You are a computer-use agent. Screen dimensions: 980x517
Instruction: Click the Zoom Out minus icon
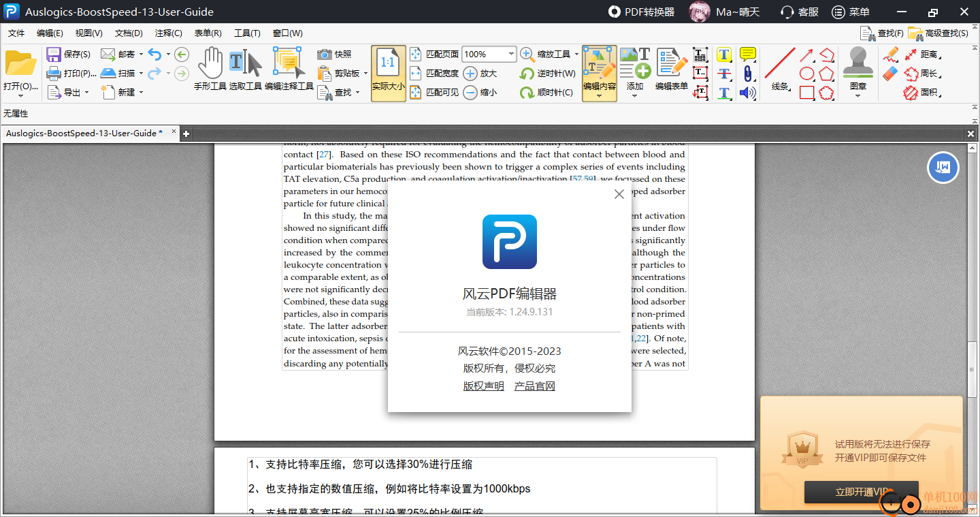click(470, 92)
